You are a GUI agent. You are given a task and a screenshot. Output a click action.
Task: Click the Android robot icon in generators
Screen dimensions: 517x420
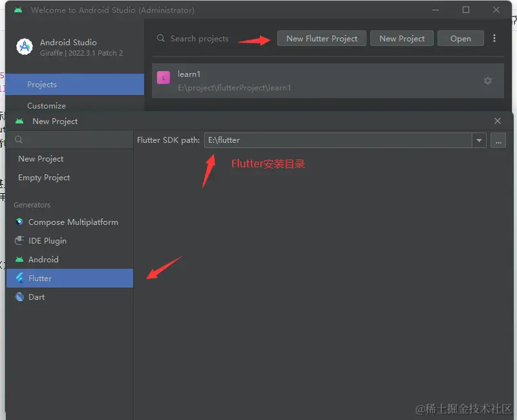click(x=19, y=260)
